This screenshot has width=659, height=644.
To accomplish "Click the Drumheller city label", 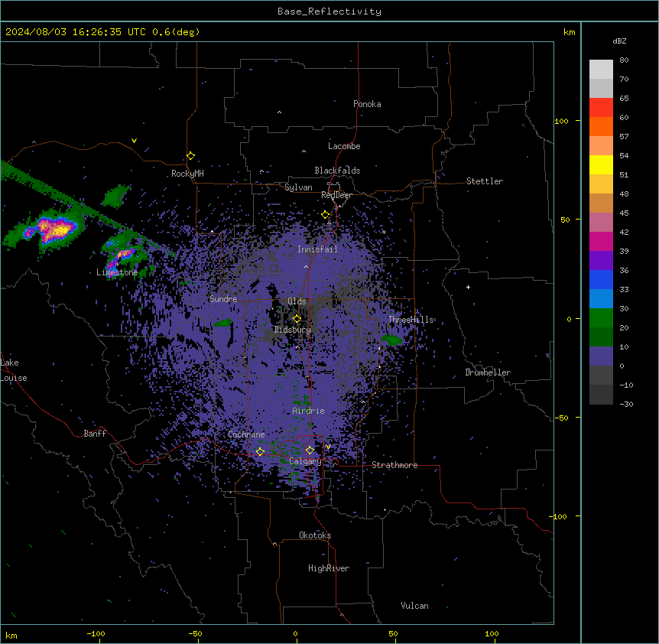I will (x=488, y=372).
